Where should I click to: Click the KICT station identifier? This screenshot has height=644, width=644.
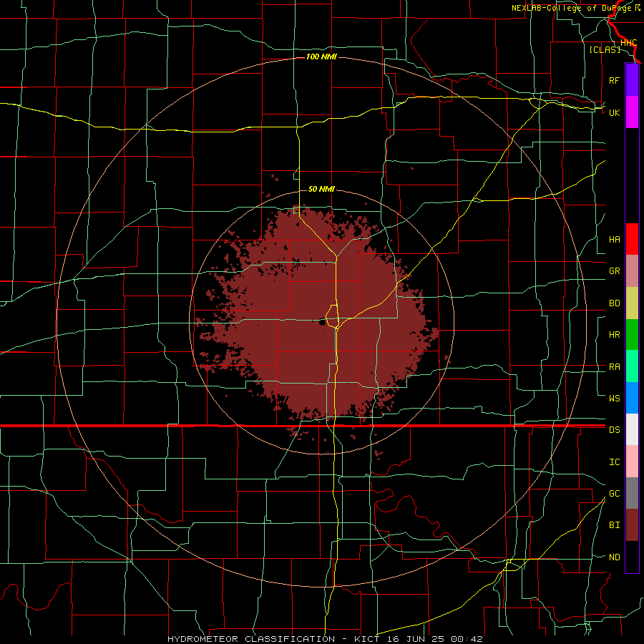pos(367,639)
